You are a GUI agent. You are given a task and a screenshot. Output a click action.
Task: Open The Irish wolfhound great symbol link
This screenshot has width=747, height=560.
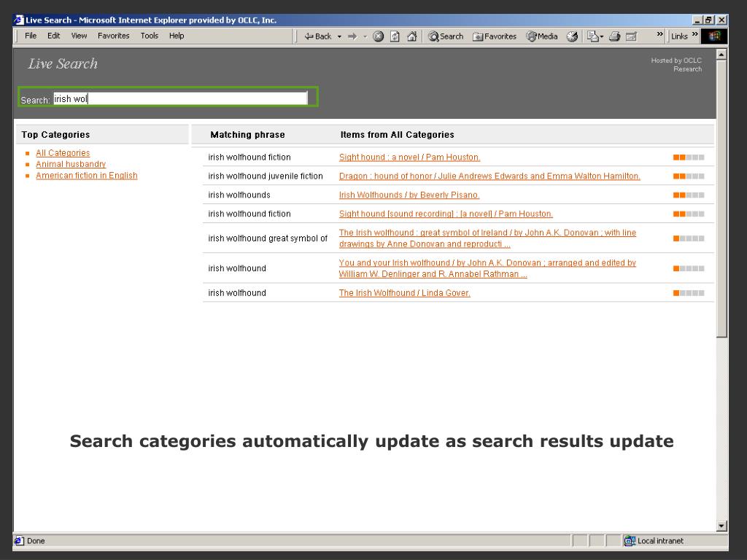pos(487,238)
